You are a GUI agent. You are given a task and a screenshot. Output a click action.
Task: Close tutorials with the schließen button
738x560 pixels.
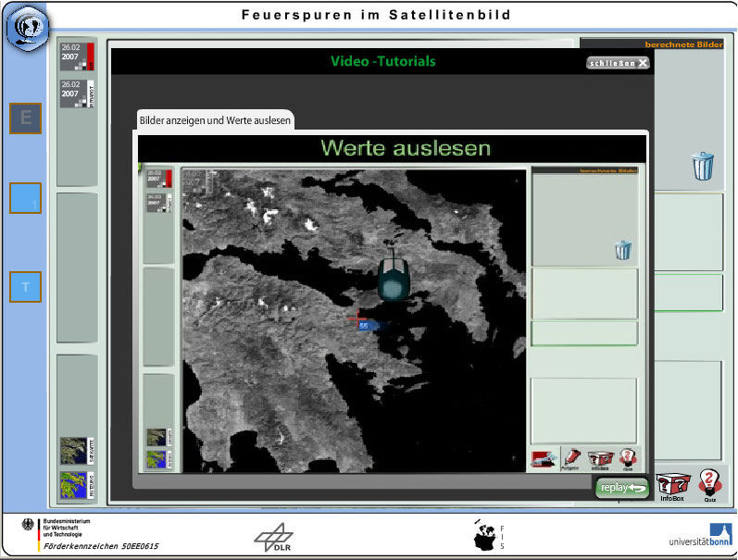(618, 63)
